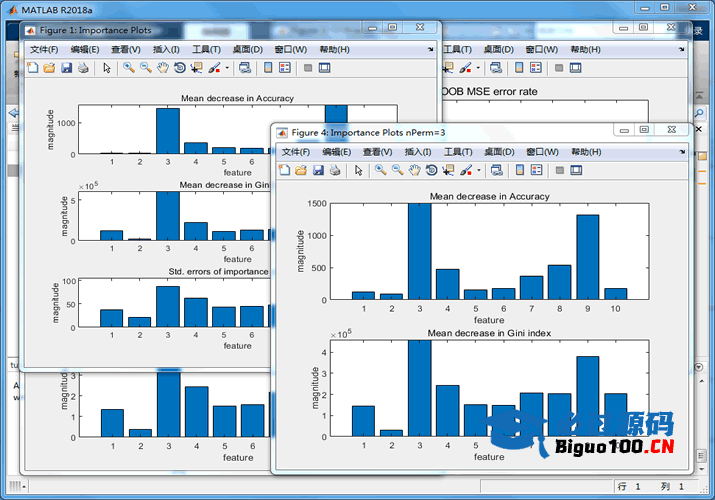
Task: Click dock arrow at Figure 1 menu bar
Action: tap(430, 49)
